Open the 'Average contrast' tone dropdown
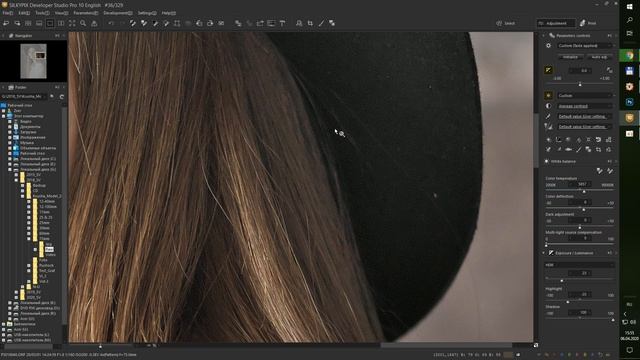Image resolution: width=640 pixels, height=360 pixels. [584, 106]
